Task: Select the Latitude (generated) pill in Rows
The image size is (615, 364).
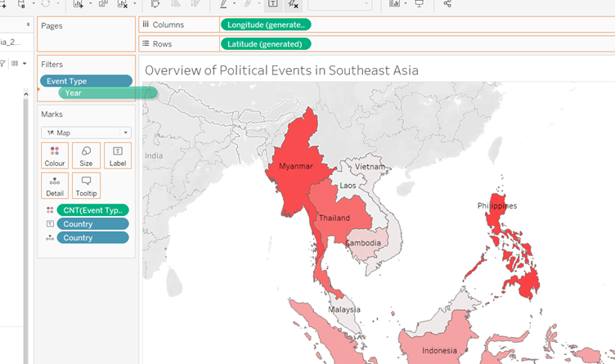Action: click(265, 43)
